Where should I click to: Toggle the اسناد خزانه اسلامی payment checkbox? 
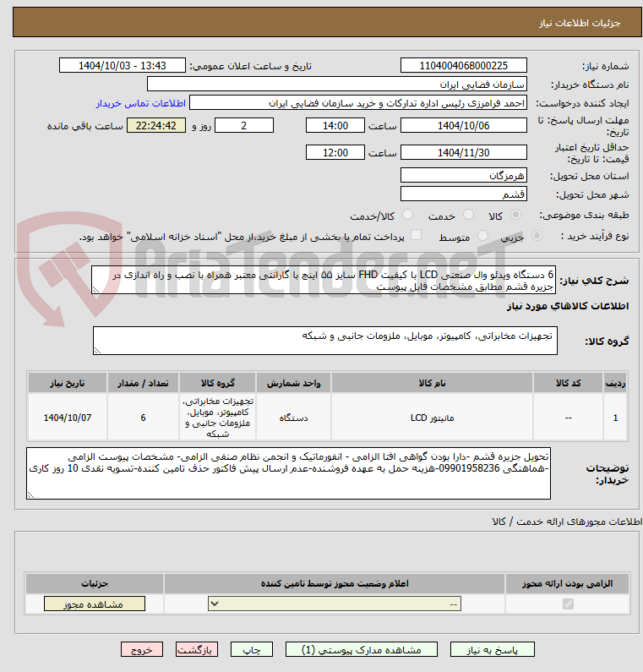416,235
